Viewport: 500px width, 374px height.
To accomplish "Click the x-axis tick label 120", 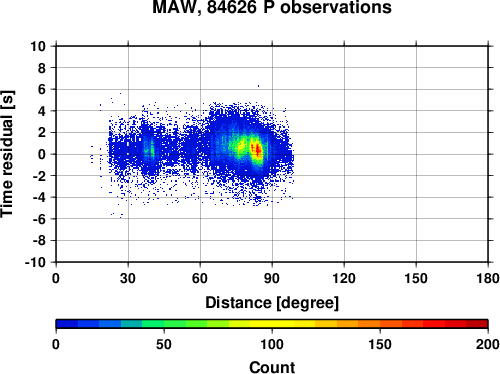I will [x=344, y=278].
